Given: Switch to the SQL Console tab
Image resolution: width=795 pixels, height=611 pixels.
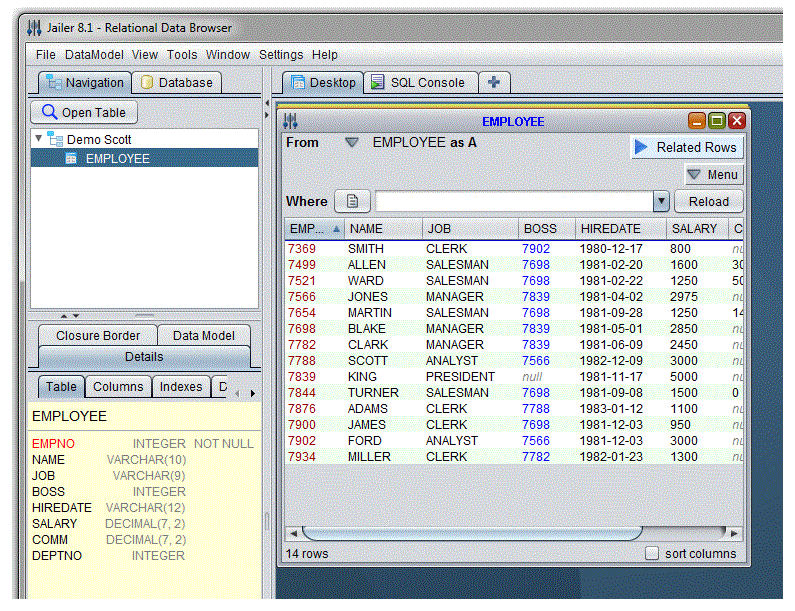Looking at the screenshot, I should [x=417, y=83].
